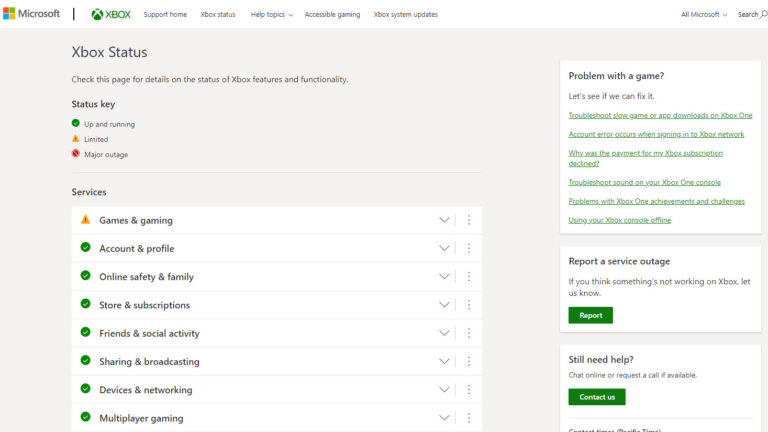The width and height of the screenshot is (768, 432).
Task: Click the limited warning icon on Games & gaming
Action: (85, 219)
